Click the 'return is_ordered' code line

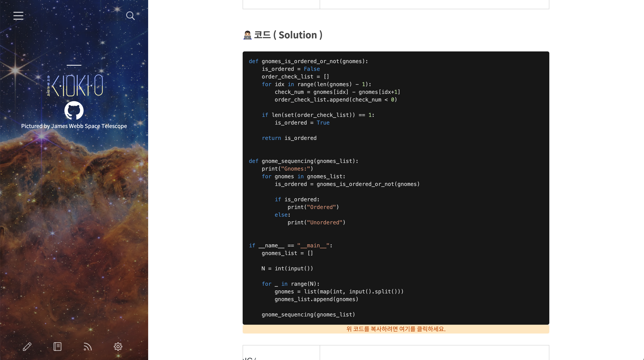289,138
